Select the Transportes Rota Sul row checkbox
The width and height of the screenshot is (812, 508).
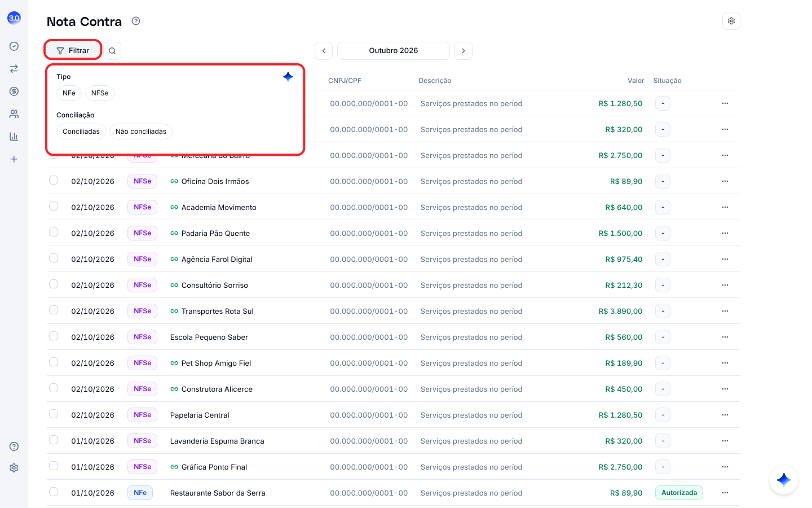click(x=54, y=310)
